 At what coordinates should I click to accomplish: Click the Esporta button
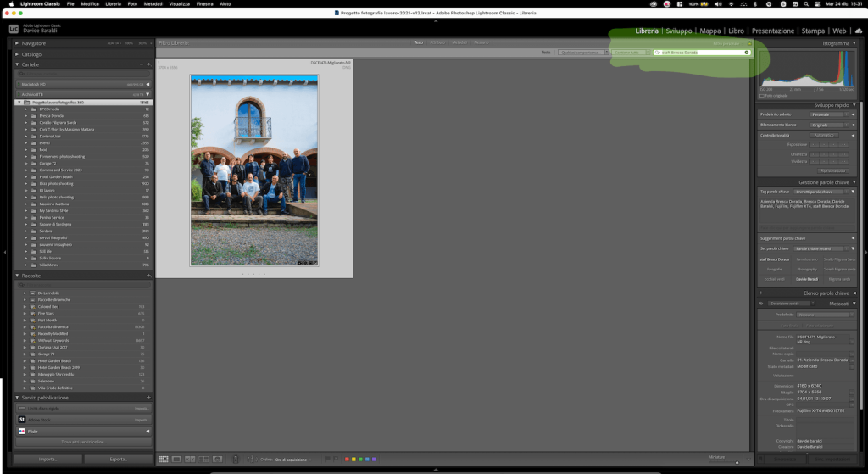coord(118,459)
